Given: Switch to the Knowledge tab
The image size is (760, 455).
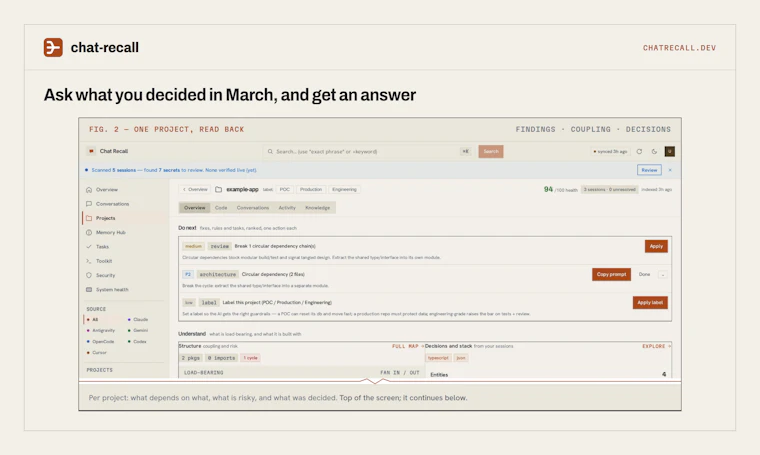Looking at the screenshot, I should pos(317,208).
